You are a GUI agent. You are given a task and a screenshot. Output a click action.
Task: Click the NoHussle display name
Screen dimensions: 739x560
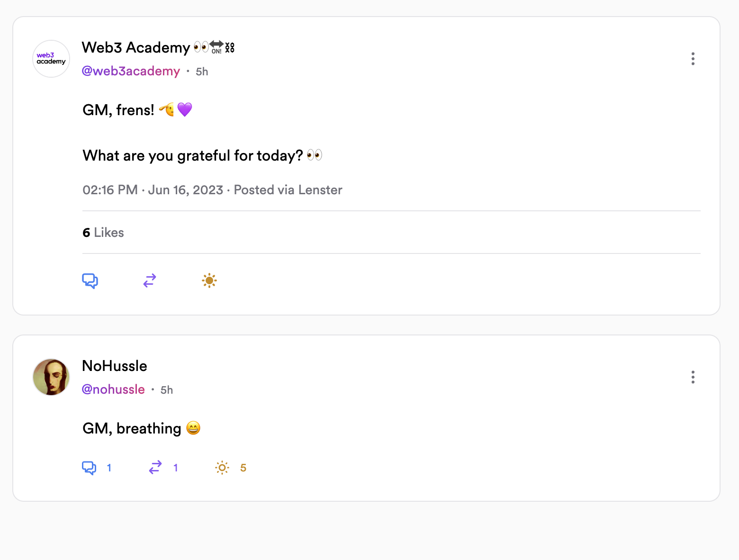click(x=115, y=366)
